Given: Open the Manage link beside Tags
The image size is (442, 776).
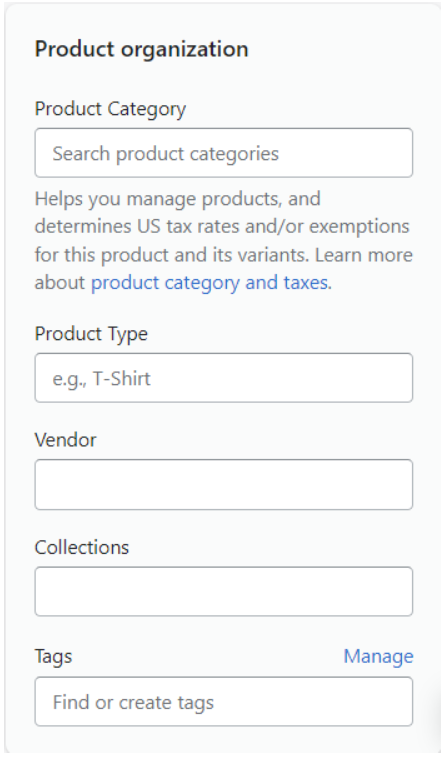Looking at the screenshot, I should point(379,656).
